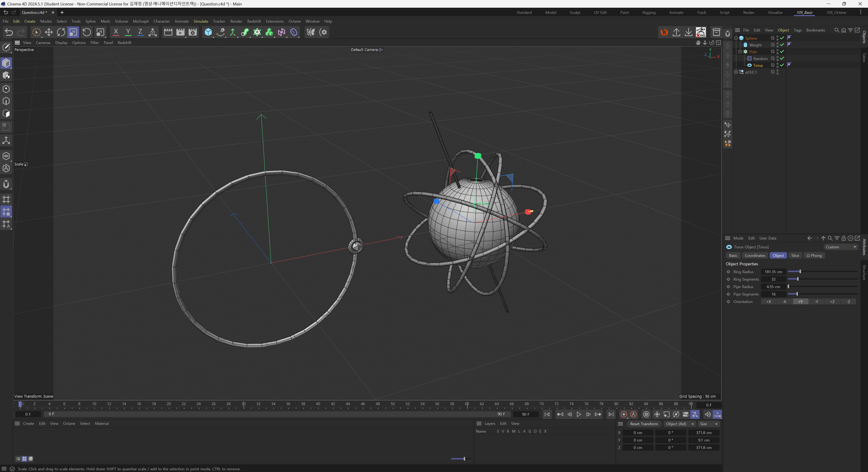Click the Undo arrow in top toolbar
The width and height of the screenshot is (868, 472).
point(9,32)
